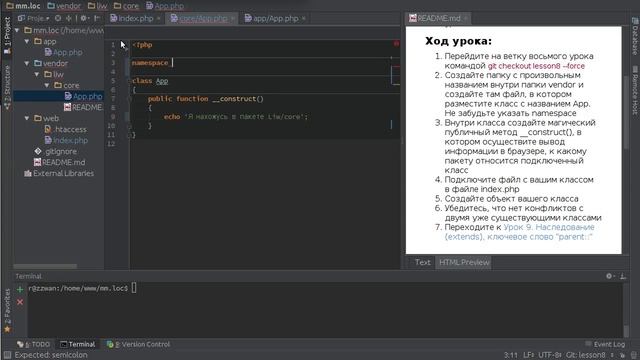Click the tool window toggle icon in status bar corner
Viewport: 640px width, 360px height.
point(7,355)
